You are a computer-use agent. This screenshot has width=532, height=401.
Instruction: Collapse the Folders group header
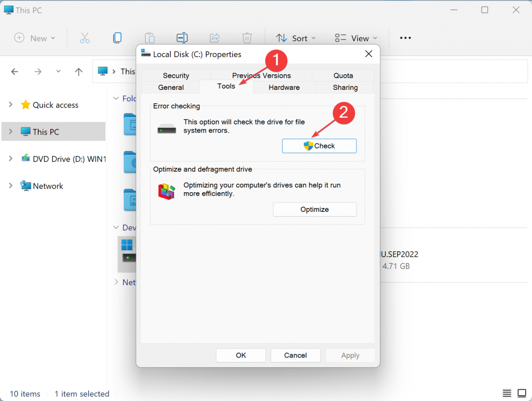click(116, 98)
